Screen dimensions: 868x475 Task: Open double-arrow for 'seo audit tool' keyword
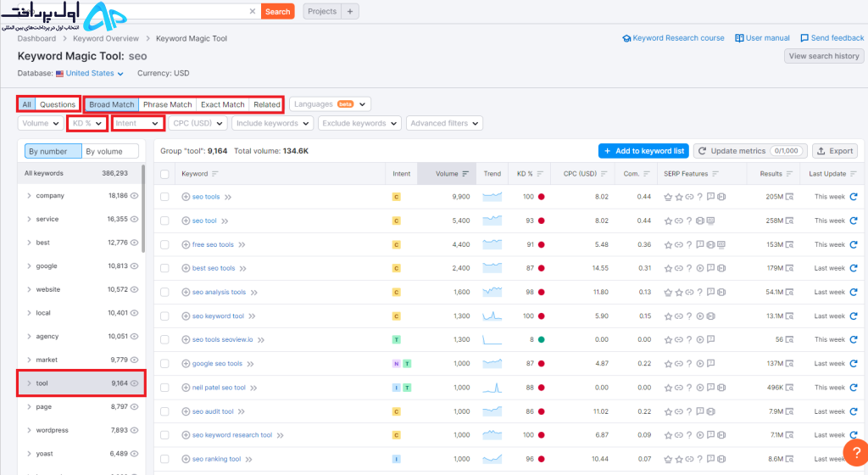click(x=242, y=412)
